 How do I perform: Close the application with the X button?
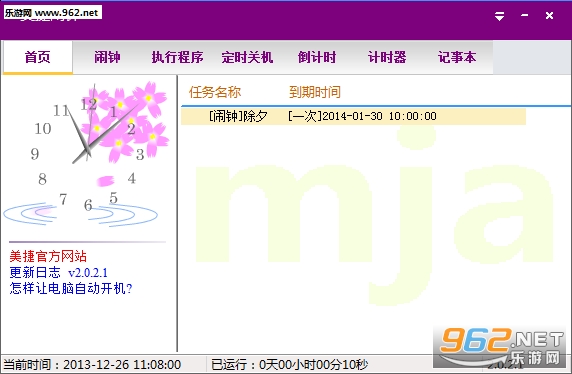click(549, 16)
